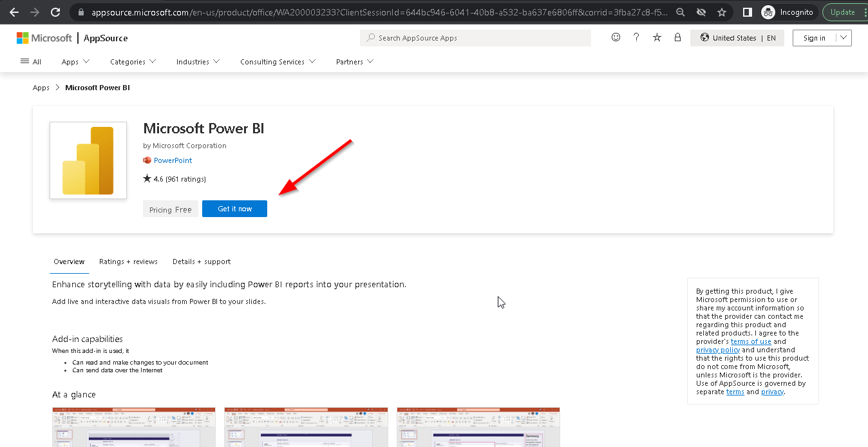The height and width of the screenshot is (447, 868).
Task: Open the All hamburger menu
Action: coord(31,62)
